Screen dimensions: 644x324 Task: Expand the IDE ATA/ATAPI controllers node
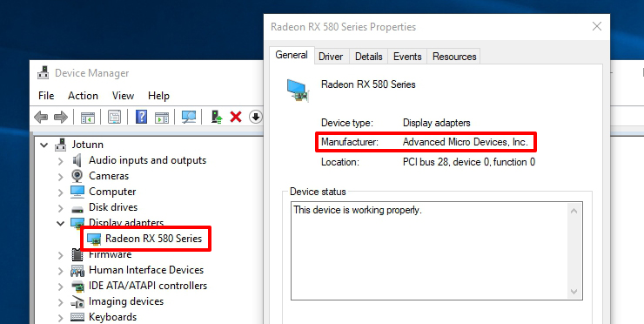pos(61,287)
